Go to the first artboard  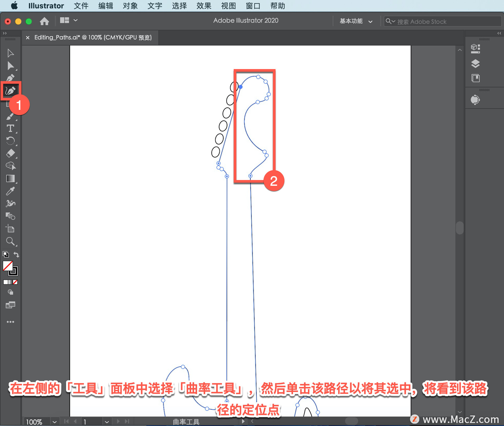[66, 421]
